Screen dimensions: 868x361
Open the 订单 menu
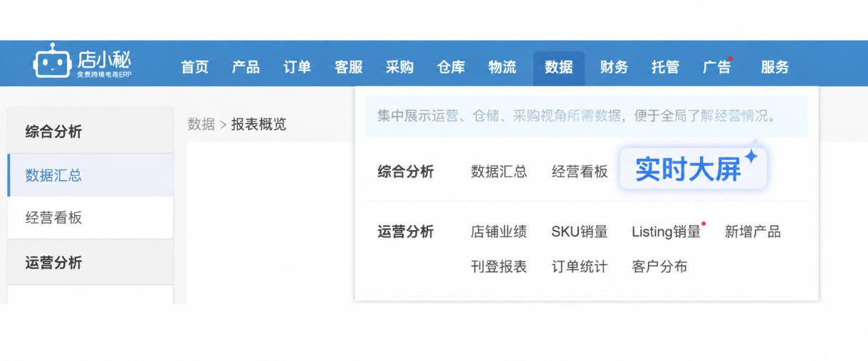tap(297, 68)
